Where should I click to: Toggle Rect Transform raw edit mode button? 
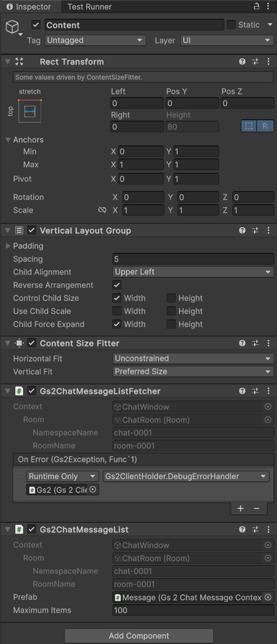[x=265, y=126]
